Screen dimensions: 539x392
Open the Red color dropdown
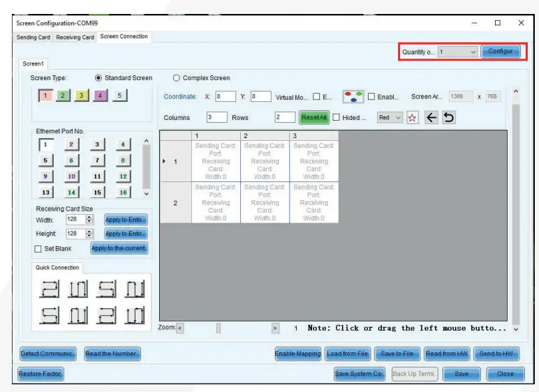pyautogui.click(x=390, y=117)
